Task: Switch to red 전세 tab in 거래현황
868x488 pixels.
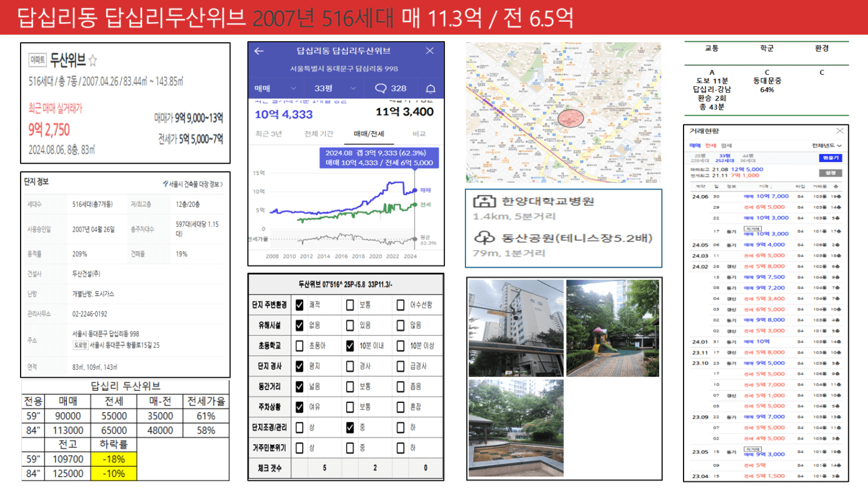Action: click(x=711, y=146)
